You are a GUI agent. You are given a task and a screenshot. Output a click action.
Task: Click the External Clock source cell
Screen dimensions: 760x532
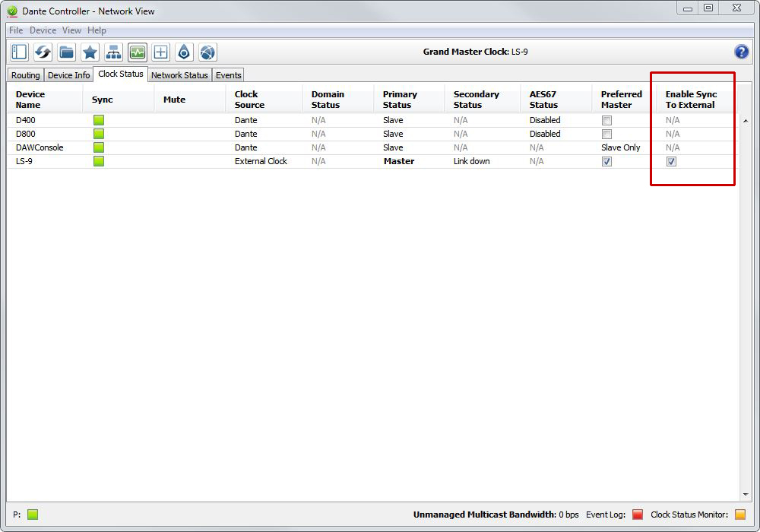pos(261,161)
